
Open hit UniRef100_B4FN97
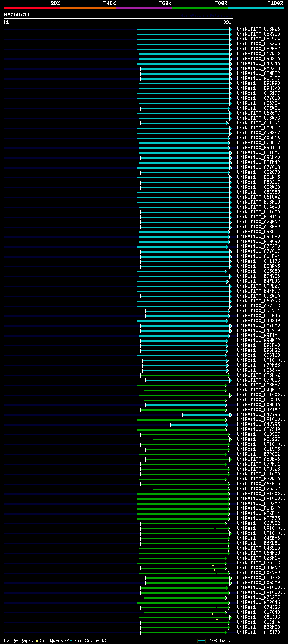coord(259,291)
